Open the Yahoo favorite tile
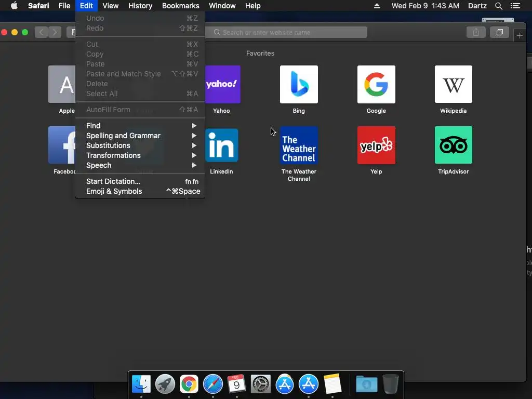This screenshot has width=532, height=399. tap(222, 85)
